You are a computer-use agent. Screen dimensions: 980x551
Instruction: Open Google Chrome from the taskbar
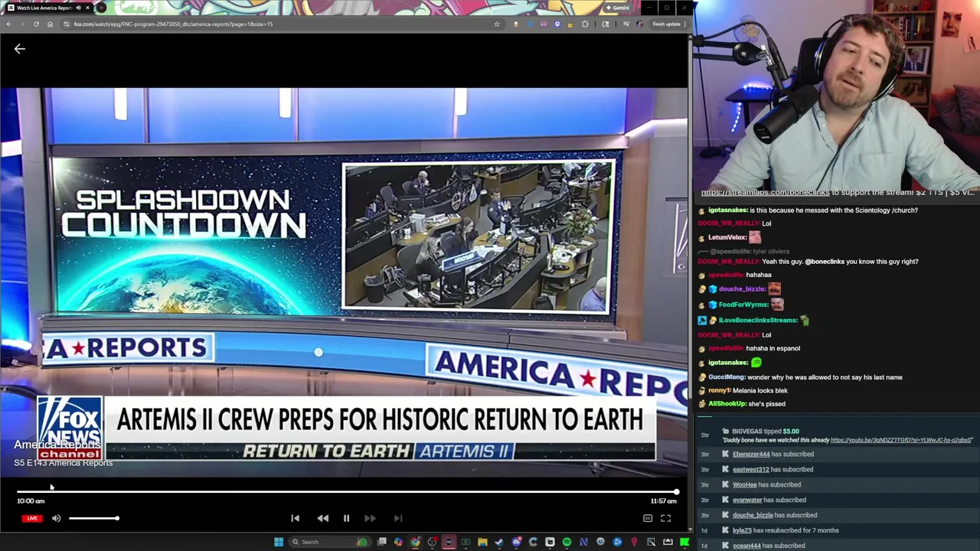click(x=415, y=542)
